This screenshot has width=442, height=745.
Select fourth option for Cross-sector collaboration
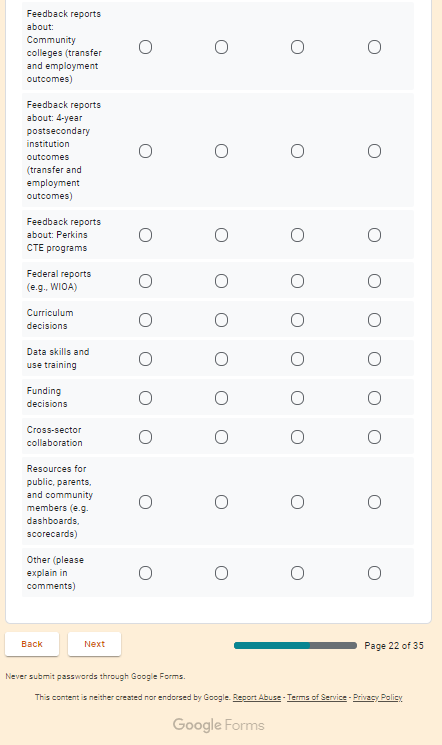click(375, 437)
